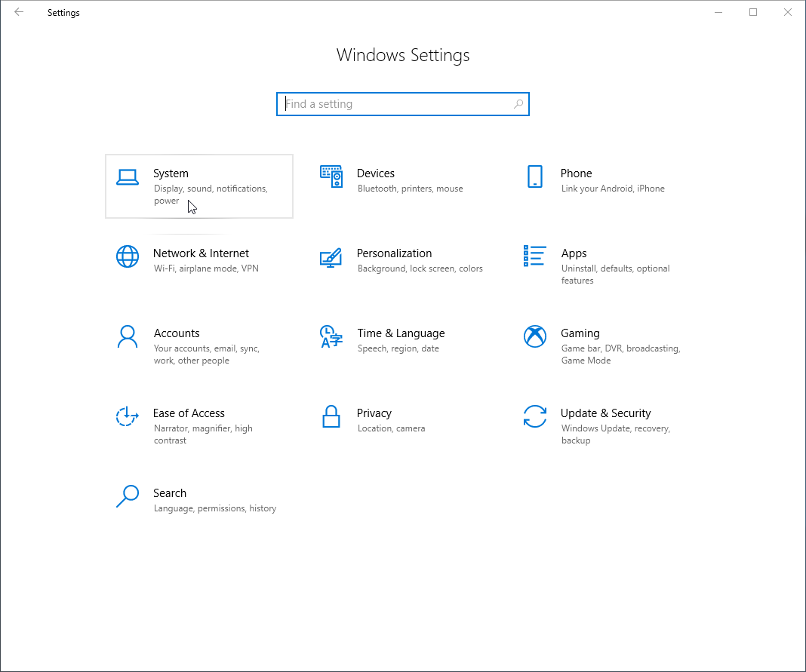Screen dimensions: 806x672
Task: Select the Time & Language heading
Action: pos(401,333)
